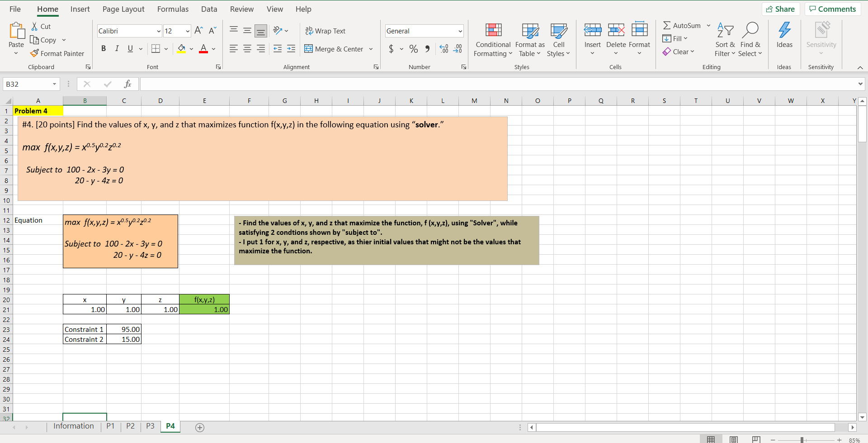Click the Increase Decimal icon
The width and height of the screenshot is (868, 443).
coord(443,49)
